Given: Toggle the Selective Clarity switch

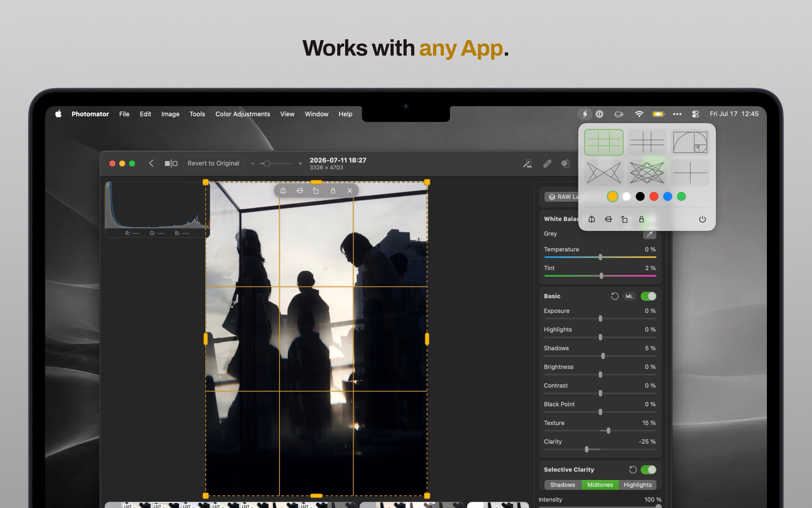Looking at the screenshot, I should click(x=648, y=469).
